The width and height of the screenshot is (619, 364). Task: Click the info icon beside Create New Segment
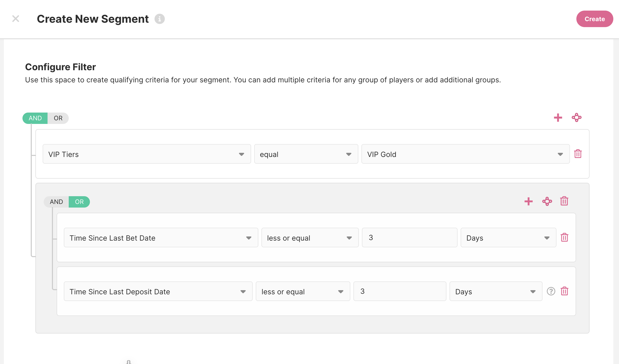click(159, 19)
